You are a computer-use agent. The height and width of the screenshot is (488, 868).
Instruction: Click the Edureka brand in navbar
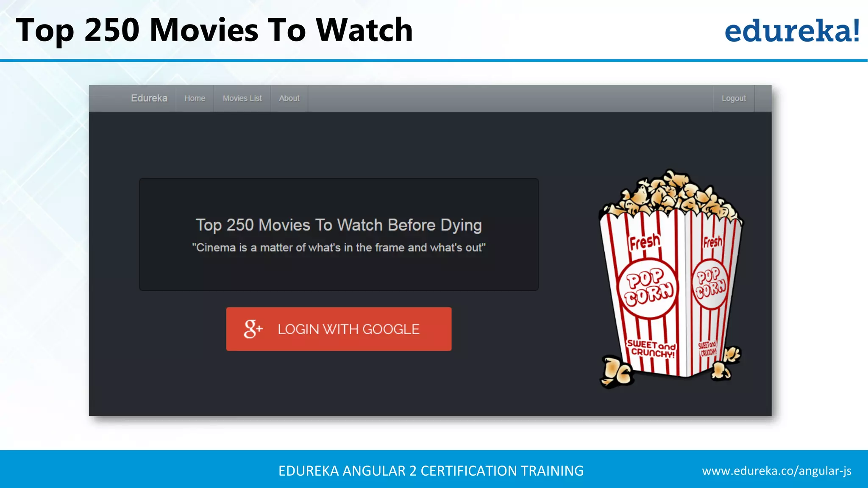[149, 98]
